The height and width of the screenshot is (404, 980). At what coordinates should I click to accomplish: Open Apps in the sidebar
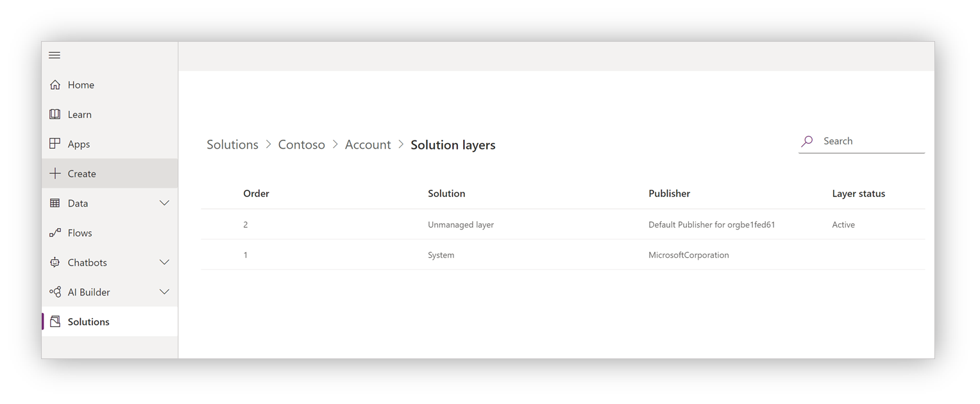[x=110, y=144]
